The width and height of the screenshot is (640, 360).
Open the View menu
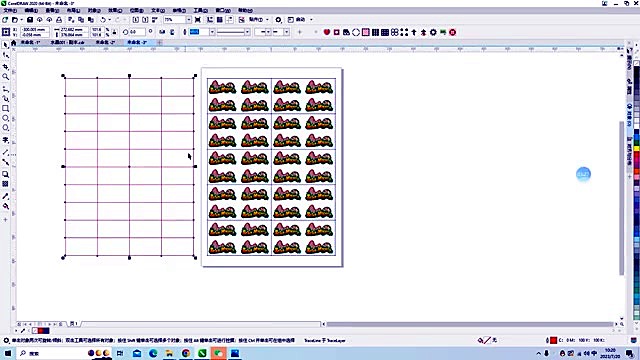[x=52, y=11]
